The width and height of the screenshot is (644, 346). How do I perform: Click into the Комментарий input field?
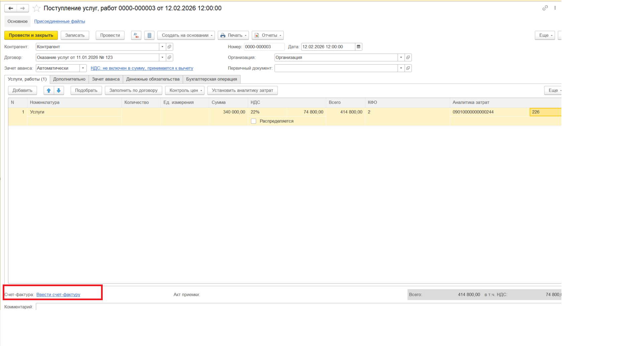[x=298, y=307]
